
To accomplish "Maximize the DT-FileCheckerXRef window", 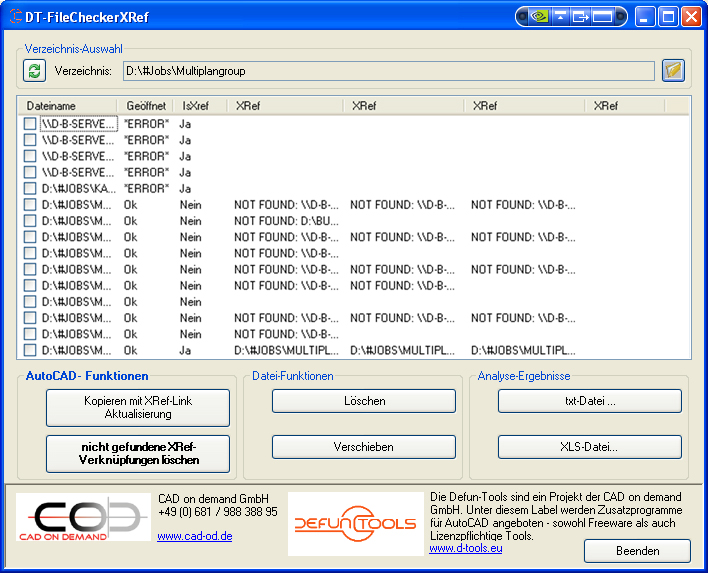I will click(x=668, y=17).
